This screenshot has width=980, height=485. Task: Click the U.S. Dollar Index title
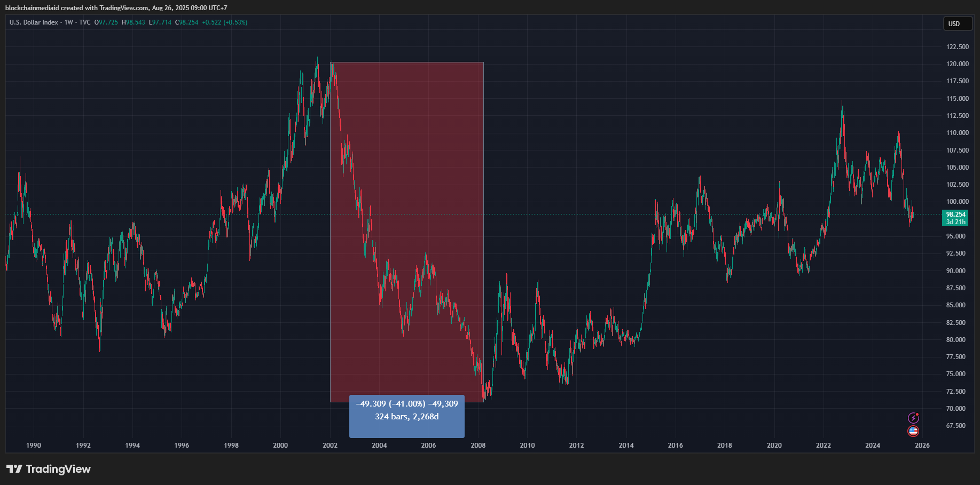click(x=34, y=22)
